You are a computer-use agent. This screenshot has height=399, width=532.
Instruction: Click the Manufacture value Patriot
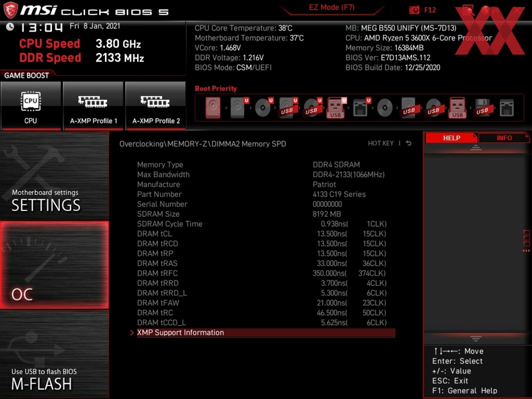(x=324, y=184)
